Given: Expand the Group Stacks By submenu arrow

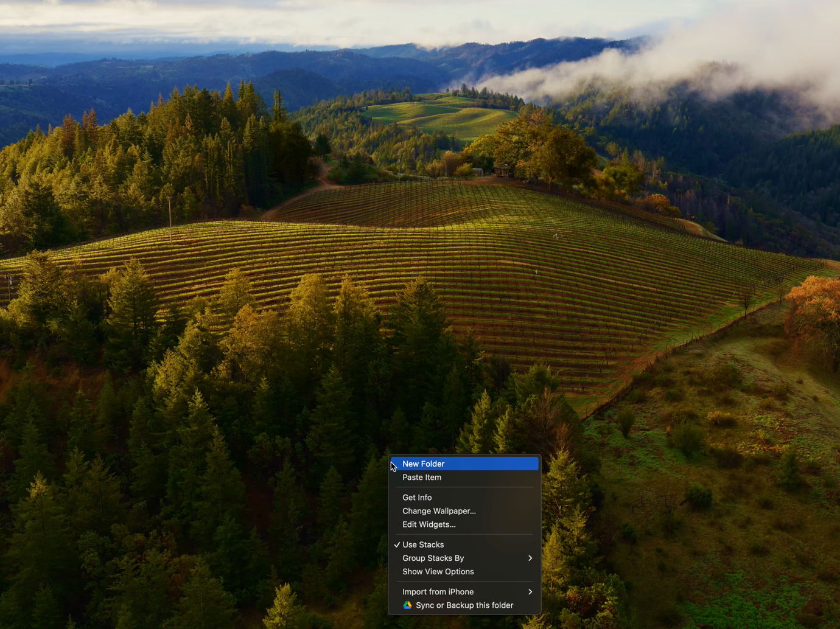Looking at the screenshot, I should [530, 558].
